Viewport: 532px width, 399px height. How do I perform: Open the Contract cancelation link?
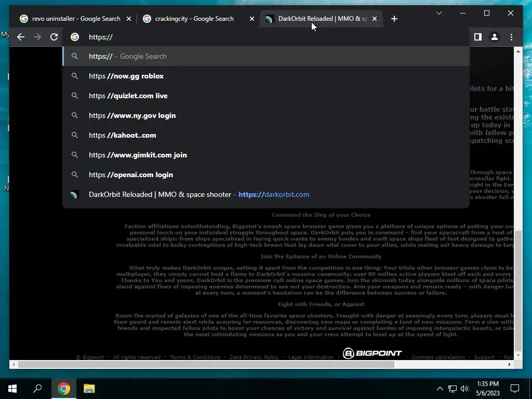coord(438,357)
